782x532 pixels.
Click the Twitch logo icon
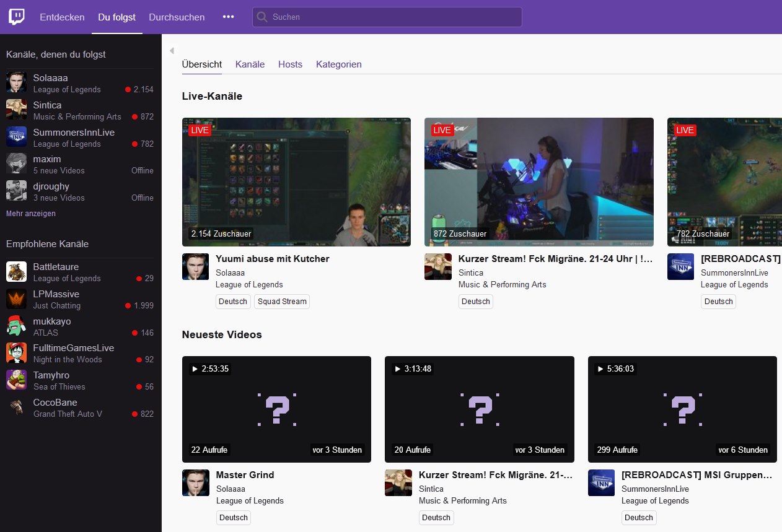(x=17, y=17)
